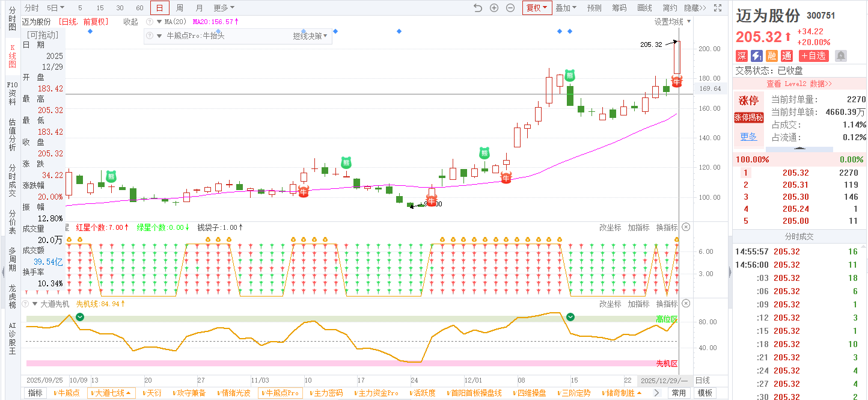The width and height of the screenshot is (868, 400).
Task: Close the 大道先机 indicator panel
Action: 686,304
